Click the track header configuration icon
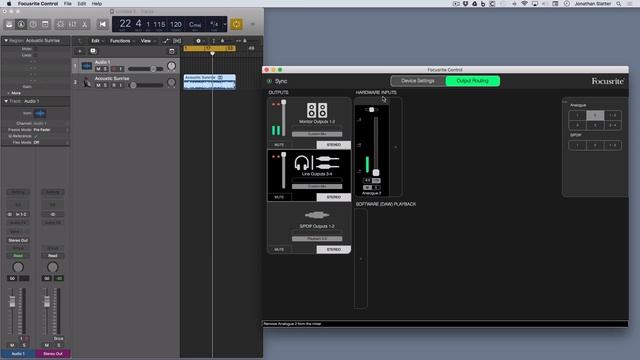 click(172, 51)
